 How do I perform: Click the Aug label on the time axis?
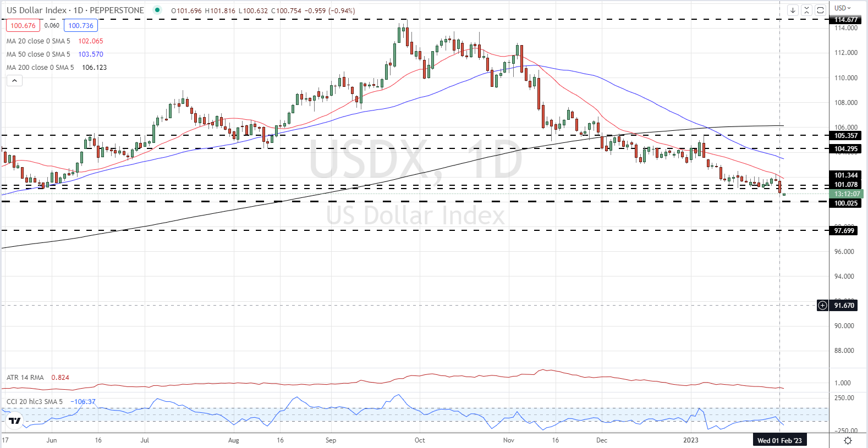pos(234,440)
